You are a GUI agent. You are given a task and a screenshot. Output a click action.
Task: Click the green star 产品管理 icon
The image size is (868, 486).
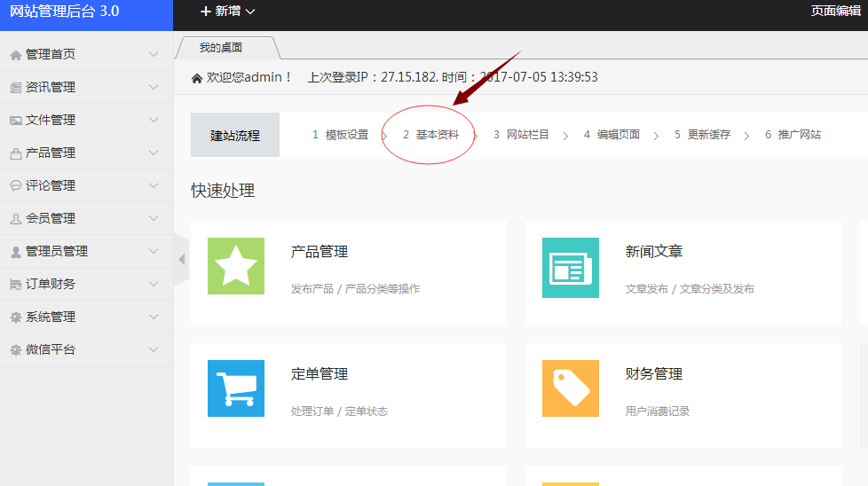pyautogui.click(x=236, y=266)
